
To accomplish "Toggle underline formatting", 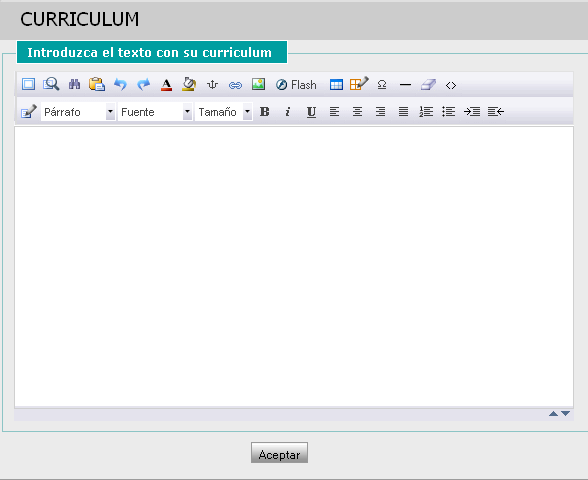I will [311, 112].
